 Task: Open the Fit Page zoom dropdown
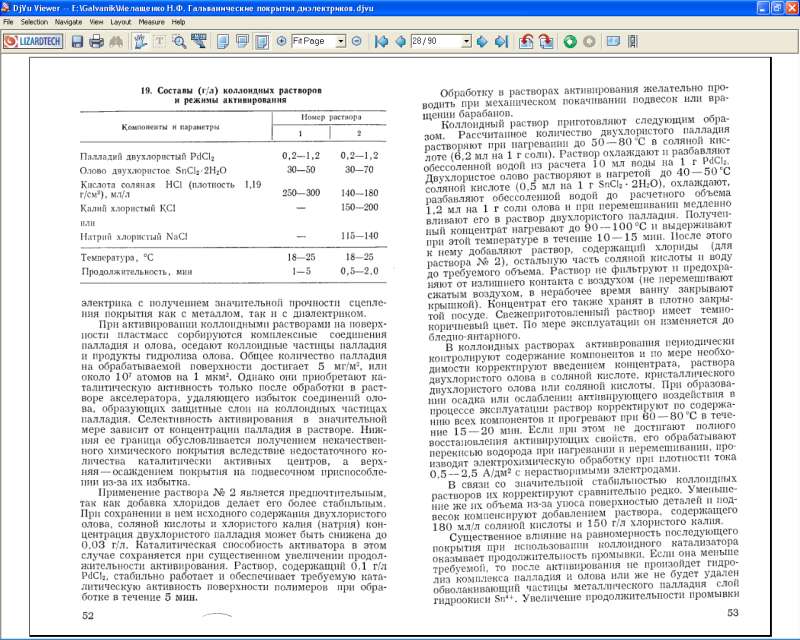(341, 41)
